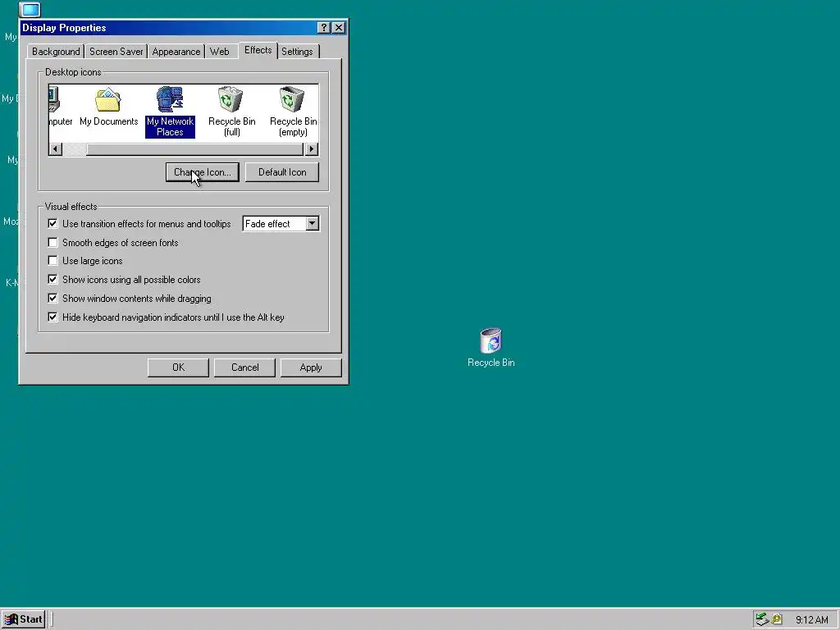This screenshot has height=630, width=840.
Task: Click the horizontal scrollbar thumb under the icons
Action: [x=195, y=149]
